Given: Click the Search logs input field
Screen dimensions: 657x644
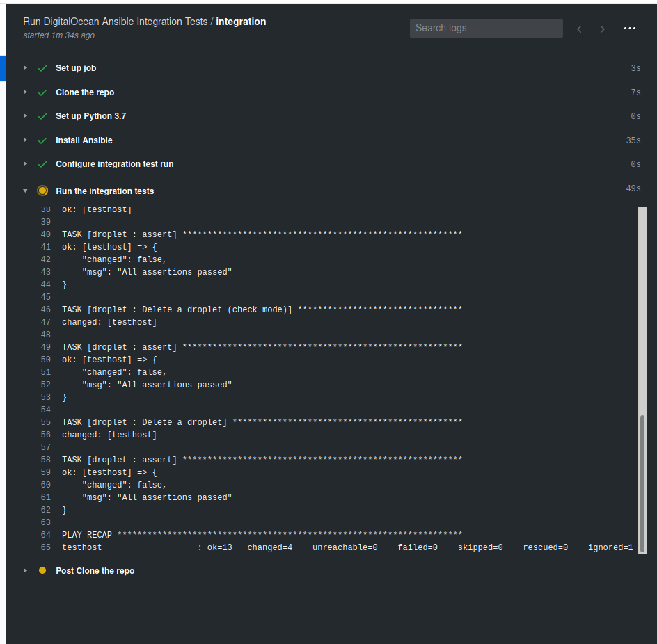Looking at the screenshot, I should pyautogui.click(x=486, y=28).
